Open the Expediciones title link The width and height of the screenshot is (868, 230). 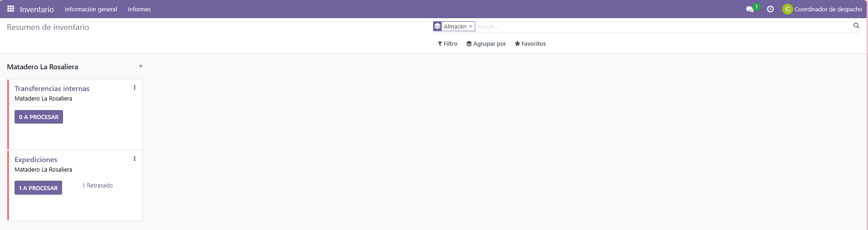coord(36,160)
